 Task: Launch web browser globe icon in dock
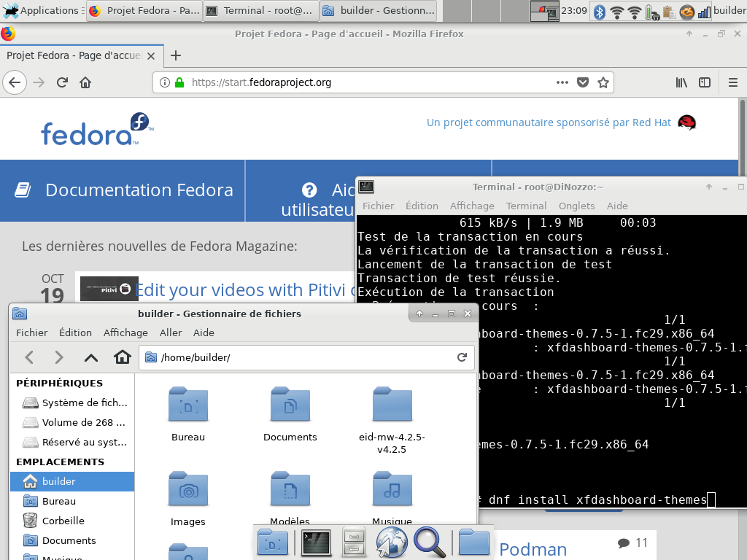click(x=392, y=542)
